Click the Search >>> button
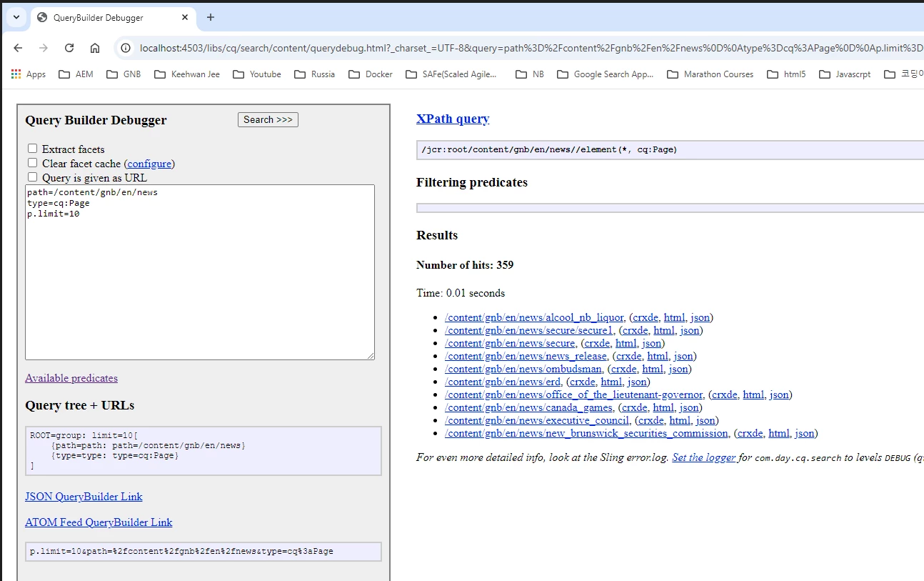The width and height of the screenshot is (924, 581). pyautogui.click(x=268, y=120)
